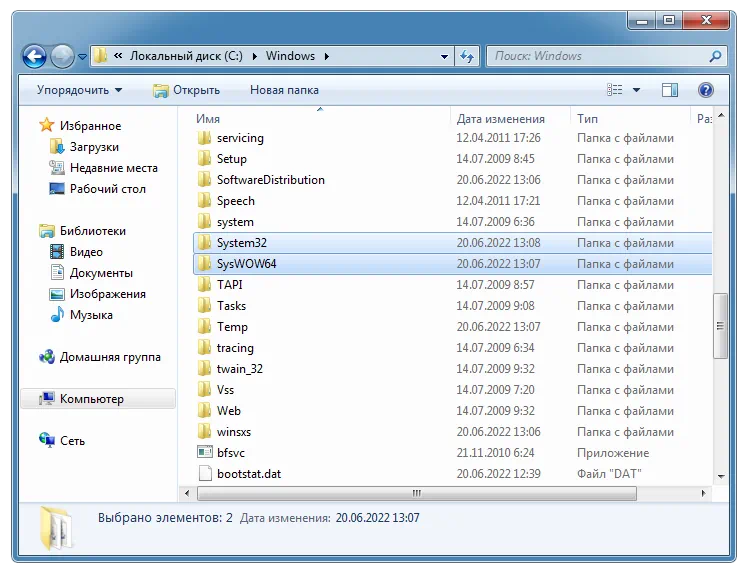Click the Temp folder icon
The width and height of the screenshot is (744, 571).
(205, 327)
